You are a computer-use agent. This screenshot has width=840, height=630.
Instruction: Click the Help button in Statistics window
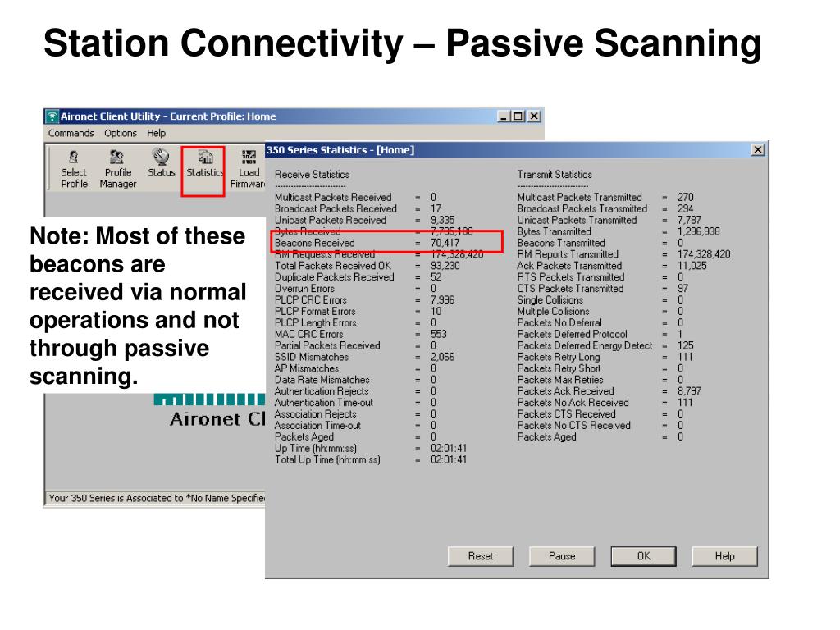(x=724, y=556)
